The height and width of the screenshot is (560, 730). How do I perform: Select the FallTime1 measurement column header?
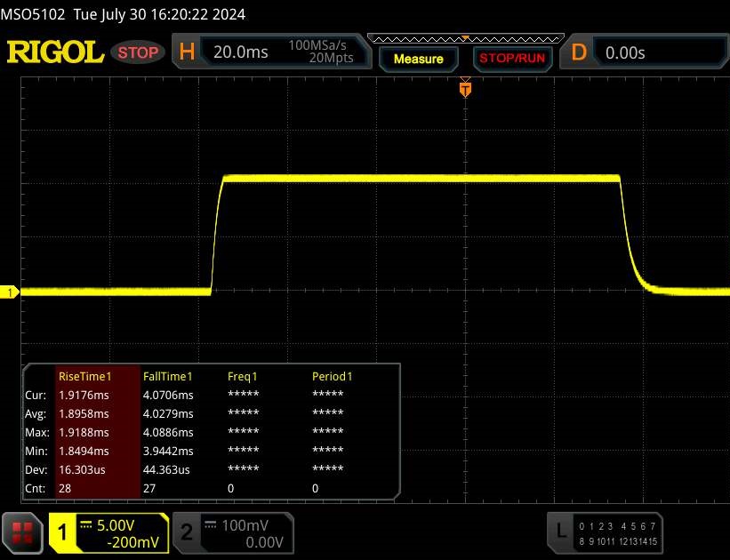(x=167, y=376)
